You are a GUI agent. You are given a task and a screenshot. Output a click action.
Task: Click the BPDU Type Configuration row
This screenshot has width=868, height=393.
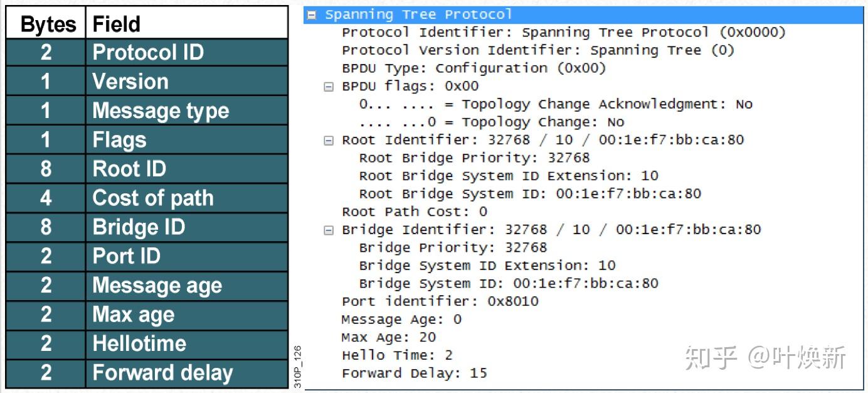(x=474, y=68)
